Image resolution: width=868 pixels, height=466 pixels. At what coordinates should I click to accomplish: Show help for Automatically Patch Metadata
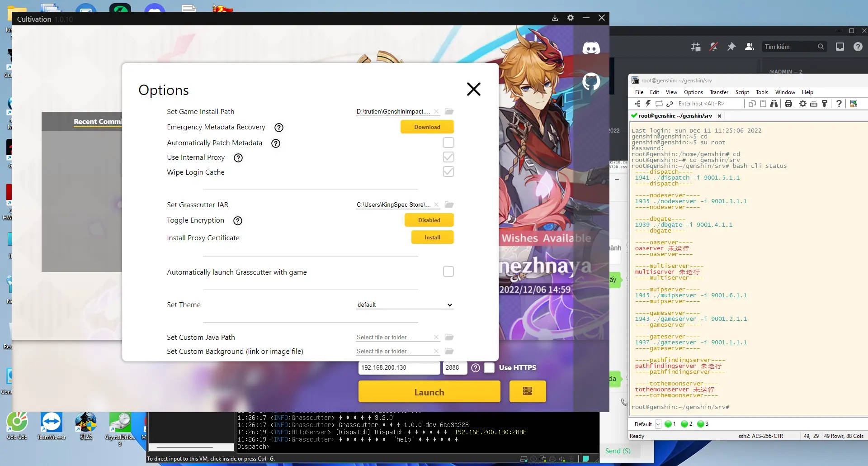[x=276, y=143]
